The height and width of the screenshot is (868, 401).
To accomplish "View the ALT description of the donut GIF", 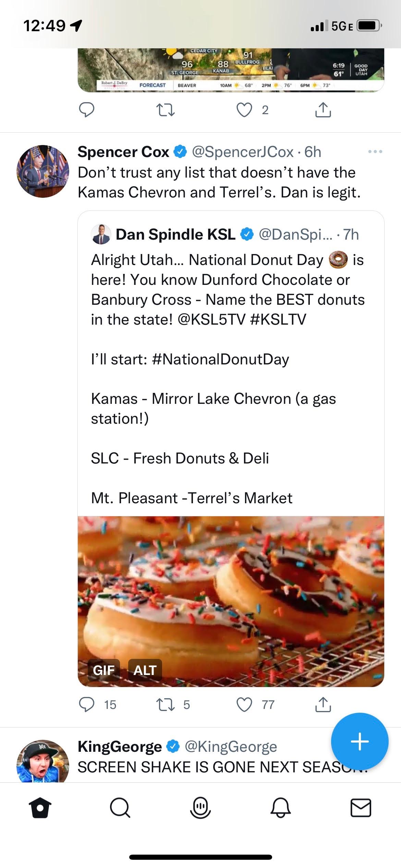I will pos(145,670).
